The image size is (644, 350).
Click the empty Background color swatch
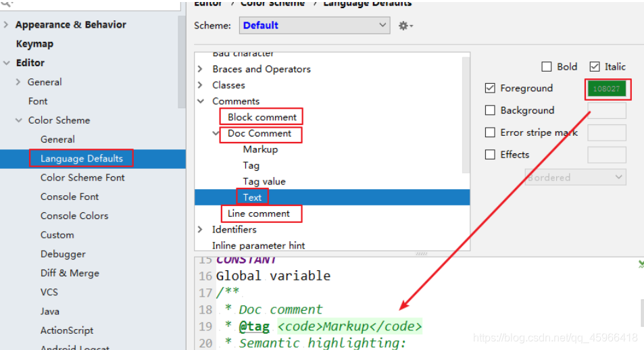(x=607, y=111)
